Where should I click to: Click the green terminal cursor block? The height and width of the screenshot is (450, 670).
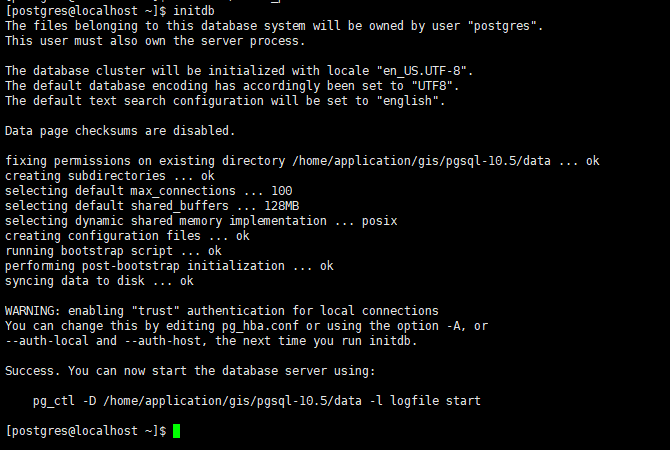pos(177,430)
